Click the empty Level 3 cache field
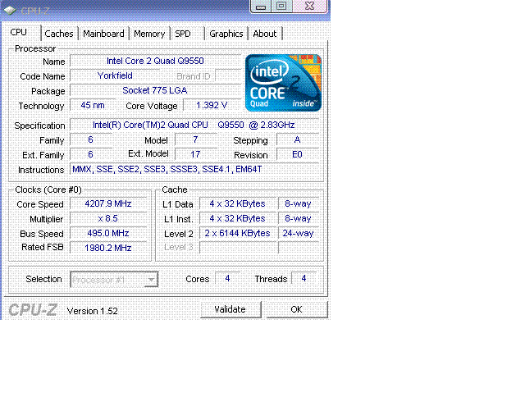Screen dimensions: 525x420 [238, 249]
